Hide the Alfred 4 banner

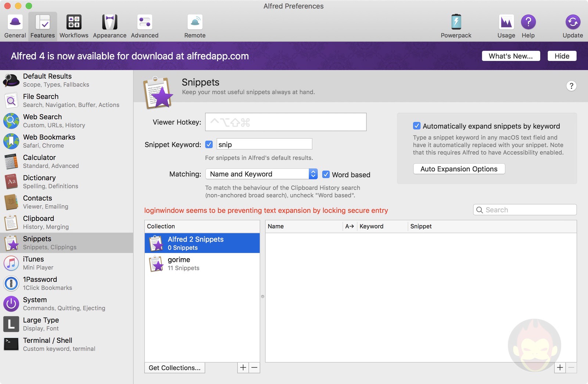click(x=562, y=56)
